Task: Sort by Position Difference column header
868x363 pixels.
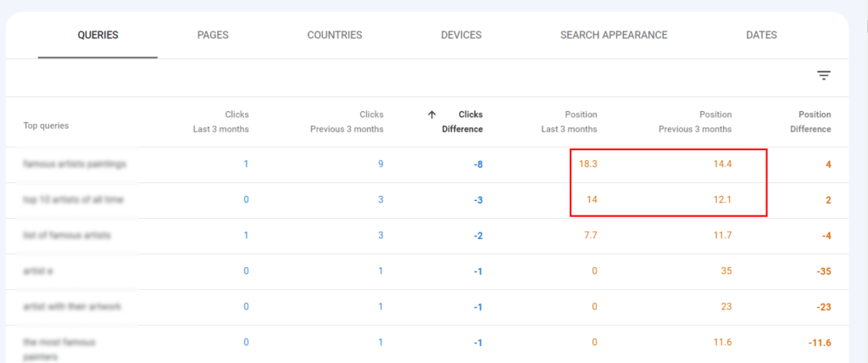Action: [810, 122]
